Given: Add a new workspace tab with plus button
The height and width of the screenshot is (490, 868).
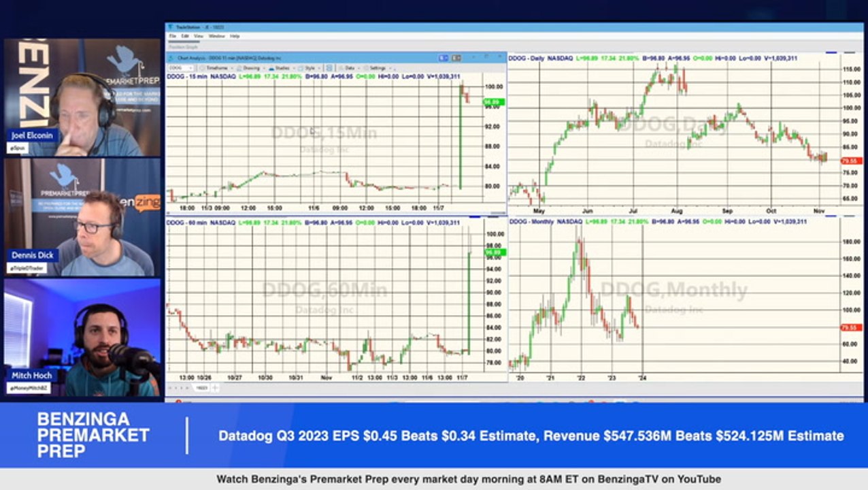Looking at the screenshot, I should pos(215,388).
